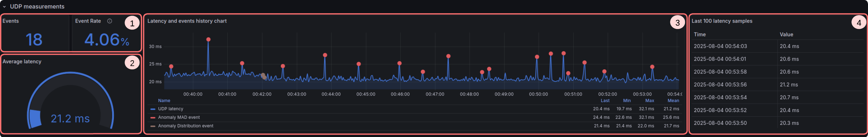Click the last red anomaly point after 00:53:00

coord(652,67)
